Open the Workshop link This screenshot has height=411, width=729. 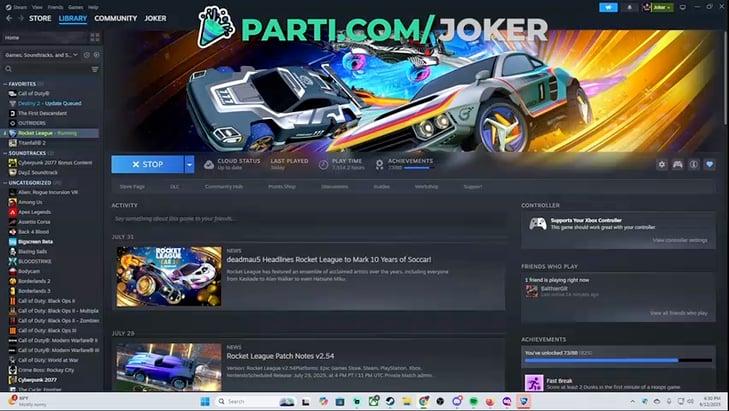coord(426,186)
